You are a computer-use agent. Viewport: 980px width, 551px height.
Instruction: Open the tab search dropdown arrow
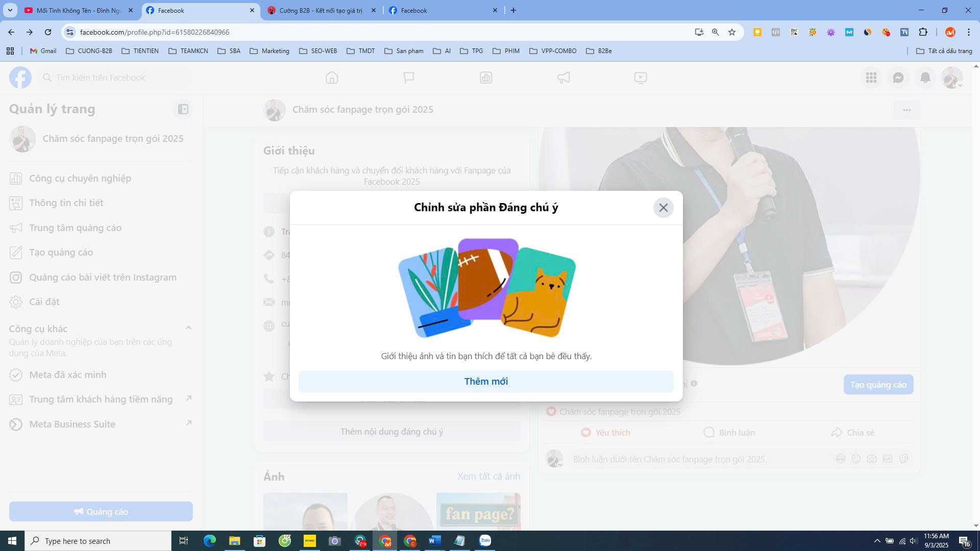tap(10, 10)
